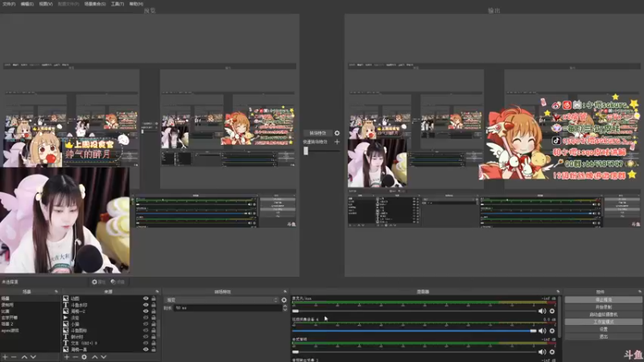Click the blue volume slider handle

[x=533, y=331]
